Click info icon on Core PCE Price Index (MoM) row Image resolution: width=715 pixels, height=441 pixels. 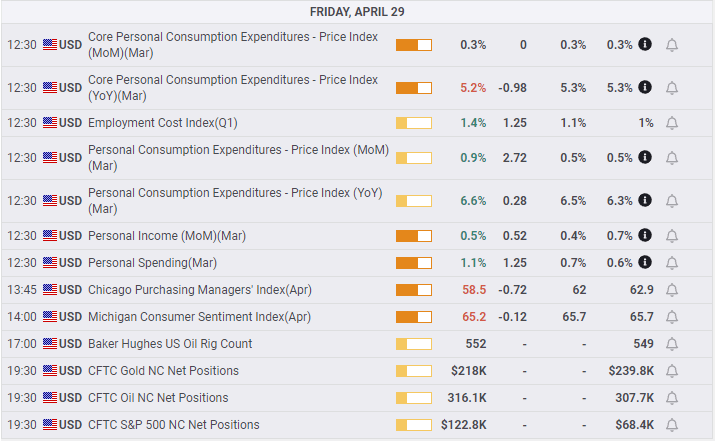coord(645,45)
